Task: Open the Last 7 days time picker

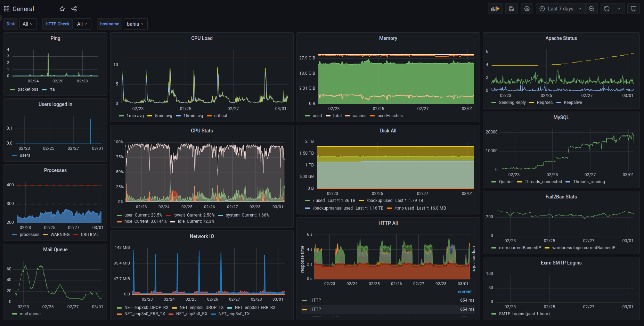Action: (x=561, y=9)
